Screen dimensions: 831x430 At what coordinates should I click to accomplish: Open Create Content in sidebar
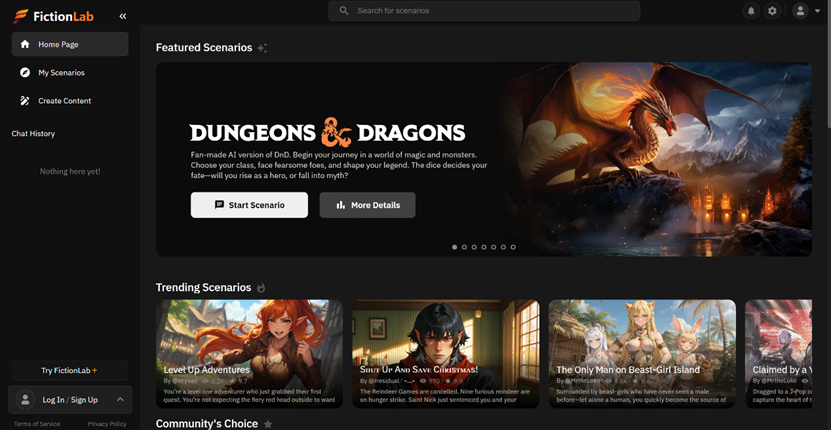(x=70, y=101)
